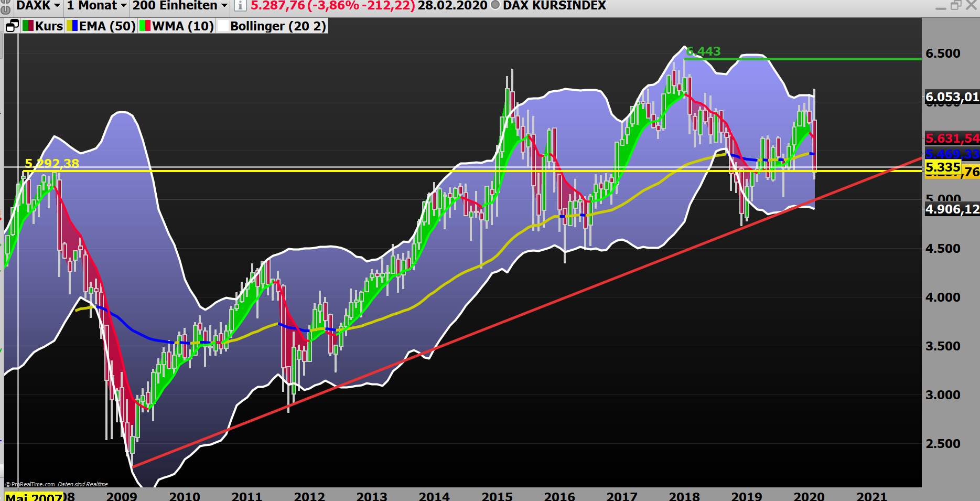Click the restore window icon in the title bar
The image size is (980, 501).
955,6
